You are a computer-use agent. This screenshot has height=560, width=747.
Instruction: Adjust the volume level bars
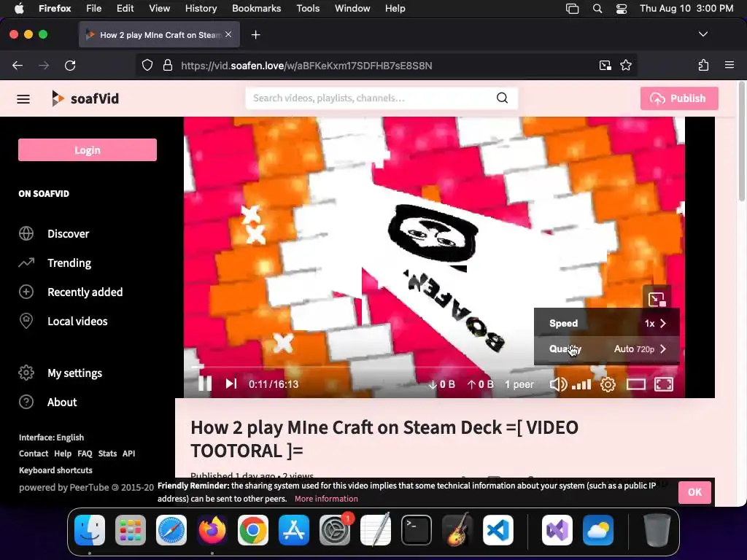point(581,384)
